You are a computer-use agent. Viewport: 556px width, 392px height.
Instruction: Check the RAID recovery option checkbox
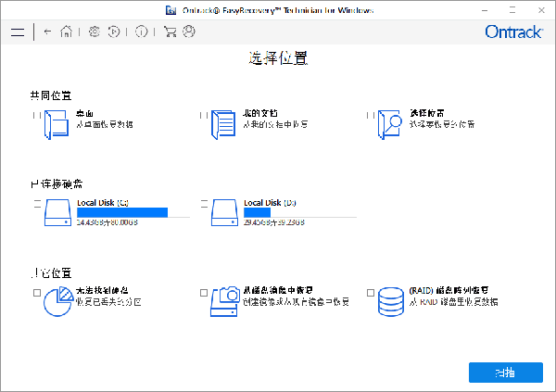(x=371, y=293)
